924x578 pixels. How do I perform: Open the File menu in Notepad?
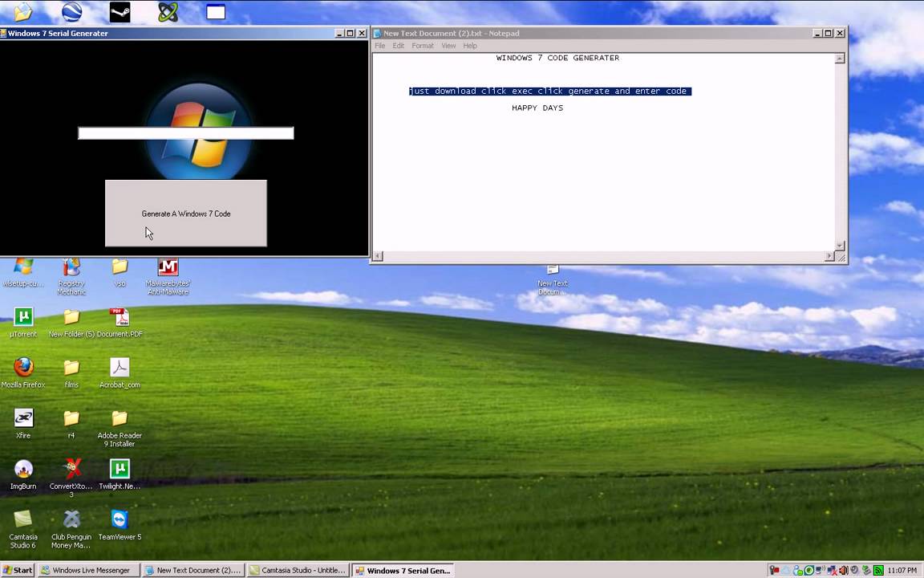[380, 46]
